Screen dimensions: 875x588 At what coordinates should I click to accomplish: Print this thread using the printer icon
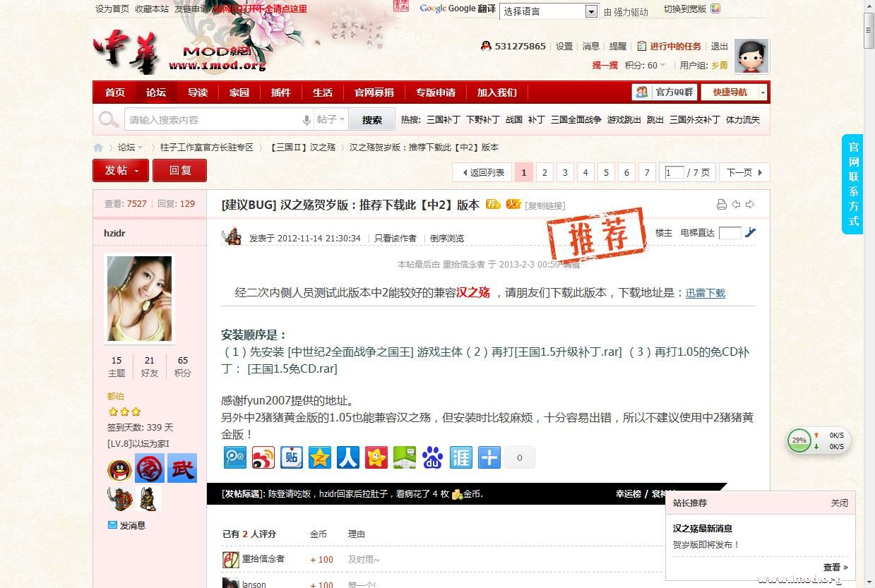pyautogui.click(x=721, y=204)
